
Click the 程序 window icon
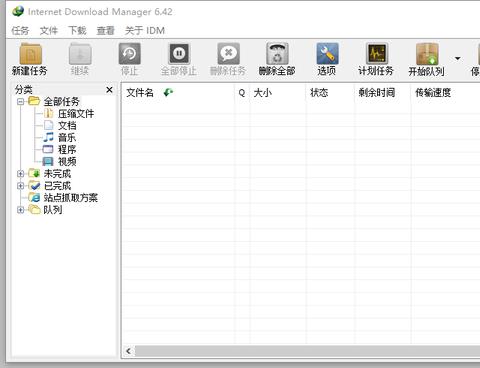[48, 149]
